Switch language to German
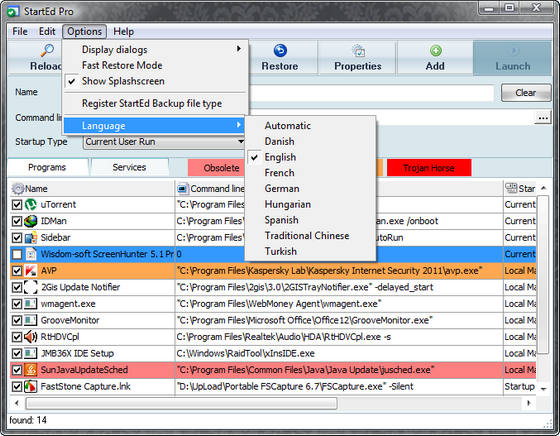Viewport: 560px width, 436px height. 311,189
